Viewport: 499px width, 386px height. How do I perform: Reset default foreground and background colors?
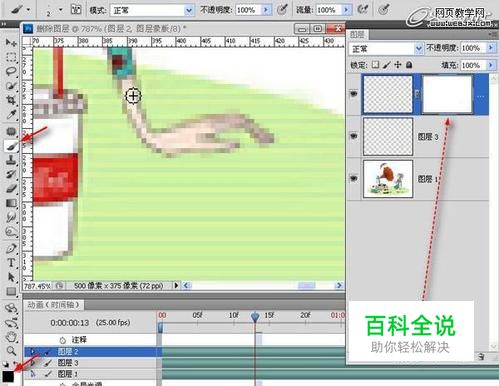[5, 364]
